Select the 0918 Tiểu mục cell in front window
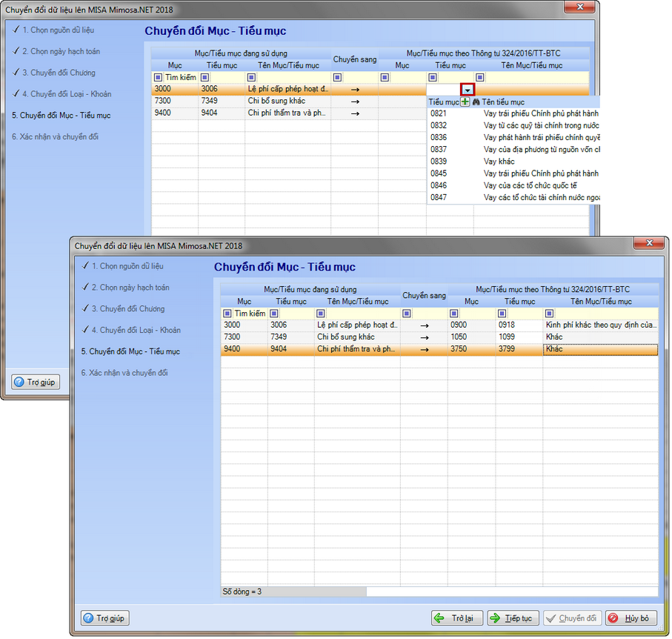The width and height of the screenshot is (672, 639). pos(519,325)
